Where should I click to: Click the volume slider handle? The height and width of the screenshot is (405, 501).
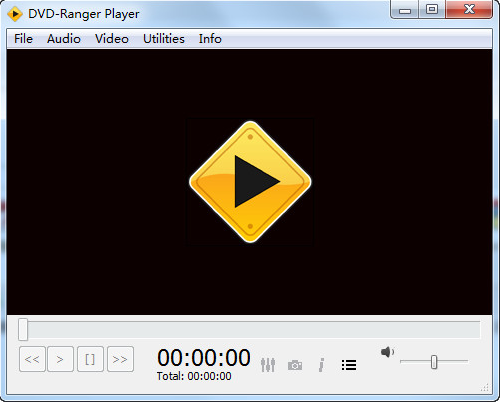(434, 362)
